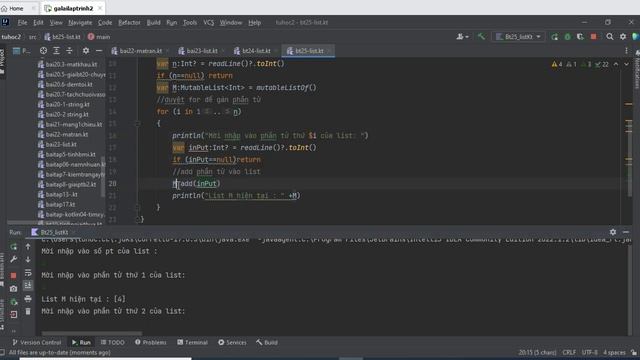The width and height of the screenshot is (640, 360).
Task: Click Expand All in Project panel header
Action: tap(56, 51)
